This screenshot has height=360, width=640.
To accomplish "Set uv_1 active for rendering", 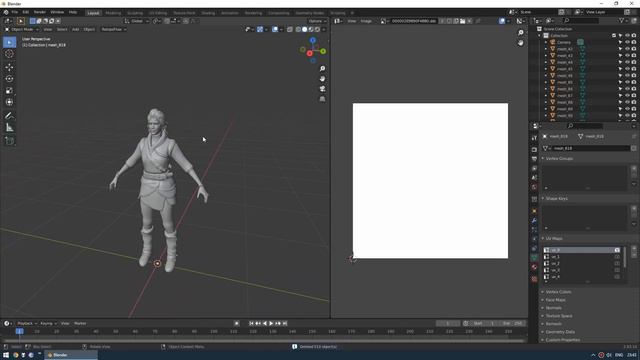I will pos(617,257).
